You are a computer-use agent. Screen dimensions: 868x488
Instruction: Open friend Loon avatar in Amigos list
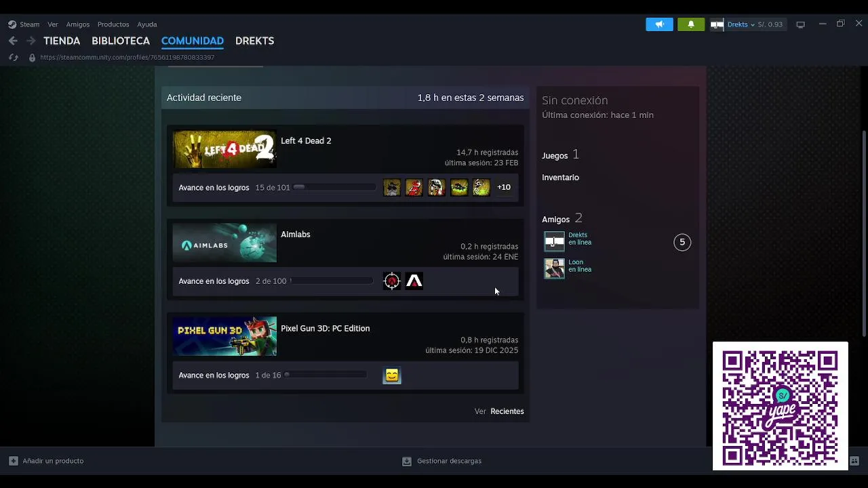point(554,268)
